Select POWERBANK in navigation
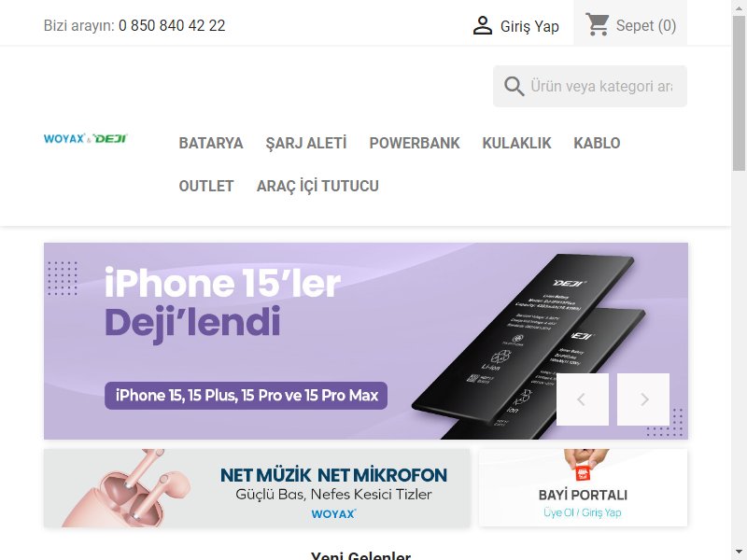Screen dimensions: 747x560 [x=415, y=144]
